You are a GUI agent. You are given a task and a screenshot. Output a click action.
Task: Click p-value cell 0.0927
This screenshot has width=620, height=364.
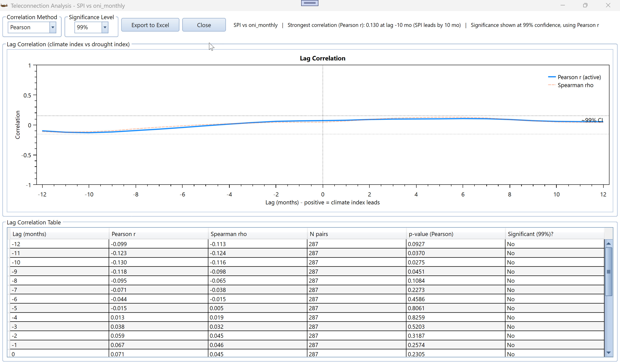pyautogui.click(x=456, y=244)
